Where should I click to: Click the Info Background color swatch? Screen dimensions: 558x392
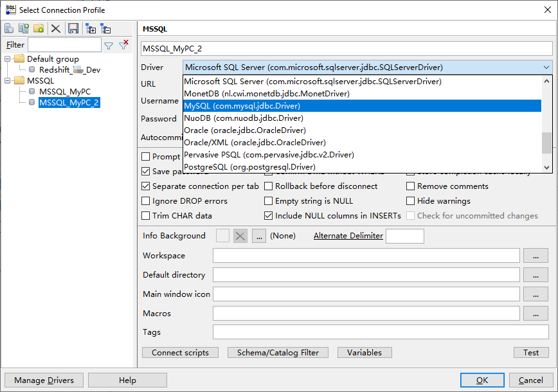coord(222,236)
